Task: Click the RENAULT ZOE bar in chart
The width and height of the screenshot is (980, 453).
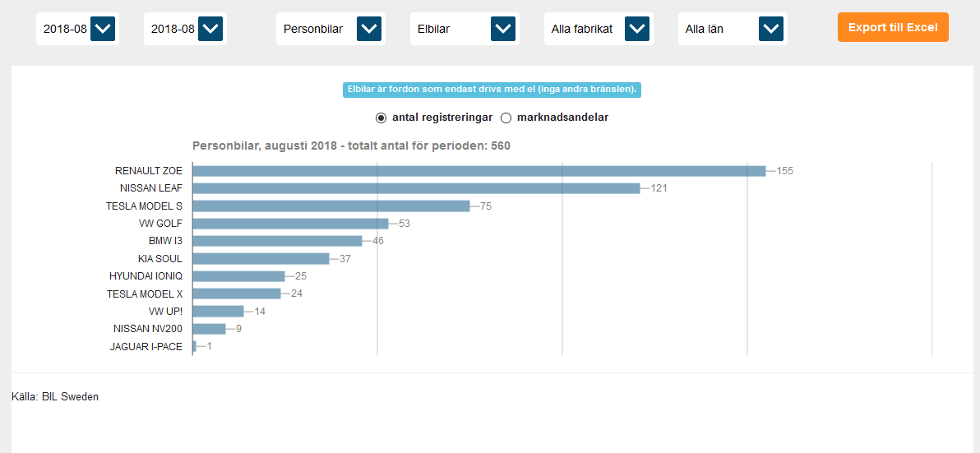Action: pos(479,170)
